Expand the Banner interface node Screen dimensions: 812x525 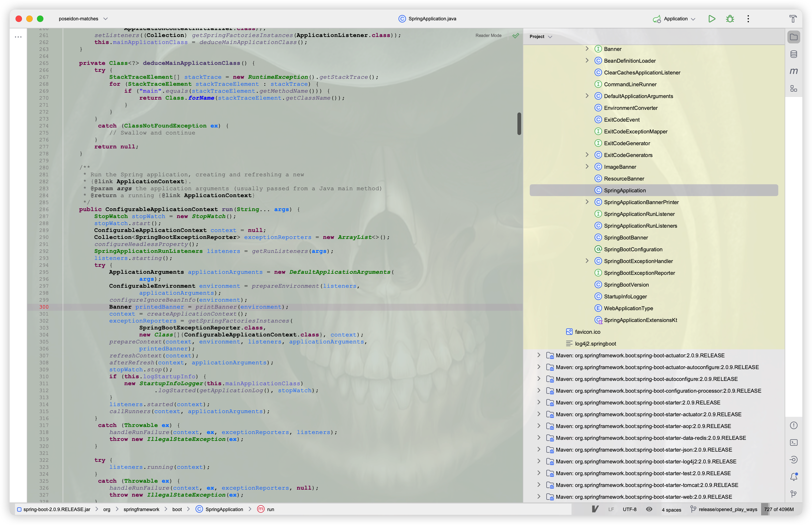pos(587,49)
